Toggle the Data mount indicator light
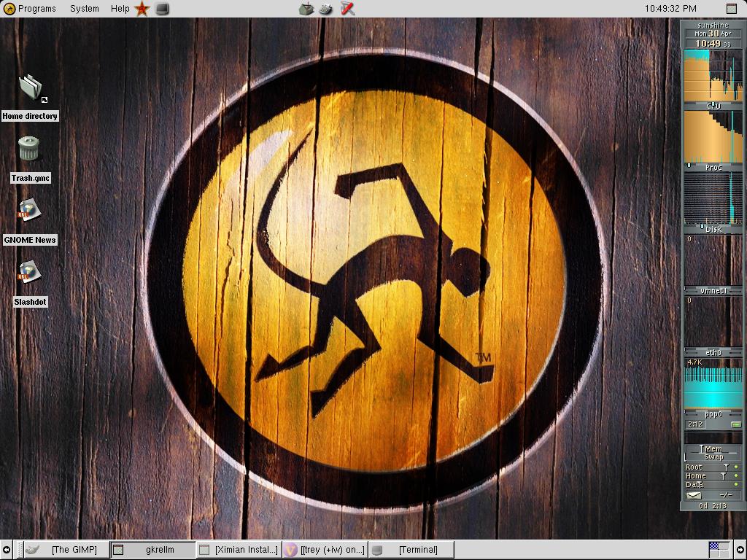This screenshot has width=747, height=560. tap(736, 485)
